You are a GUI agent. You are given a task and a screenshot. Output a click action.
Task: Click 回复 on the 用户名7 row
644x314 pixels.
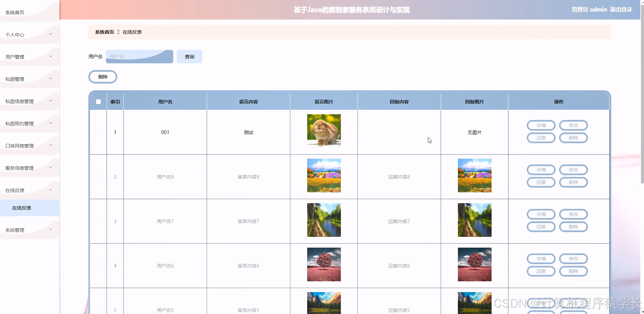pyautogui.click(x=541, y=227)
